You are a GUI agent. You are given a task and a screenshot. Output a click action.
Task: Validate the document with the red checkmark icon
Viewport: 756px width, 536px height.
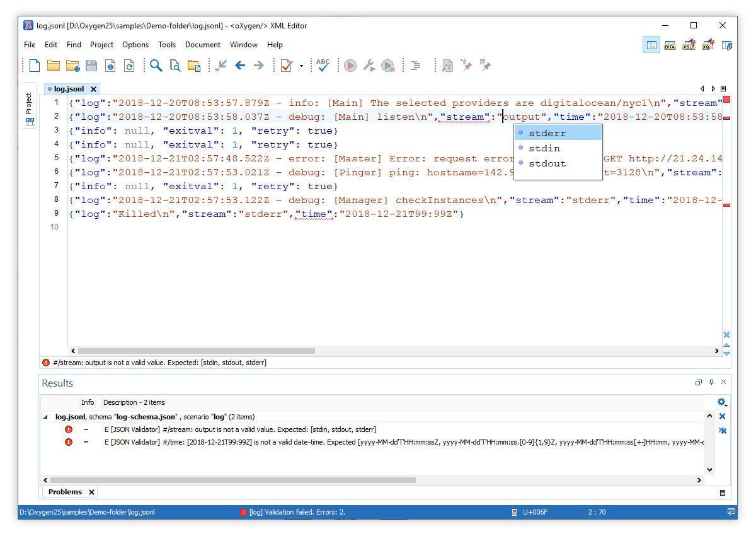[x=287, y=66]
